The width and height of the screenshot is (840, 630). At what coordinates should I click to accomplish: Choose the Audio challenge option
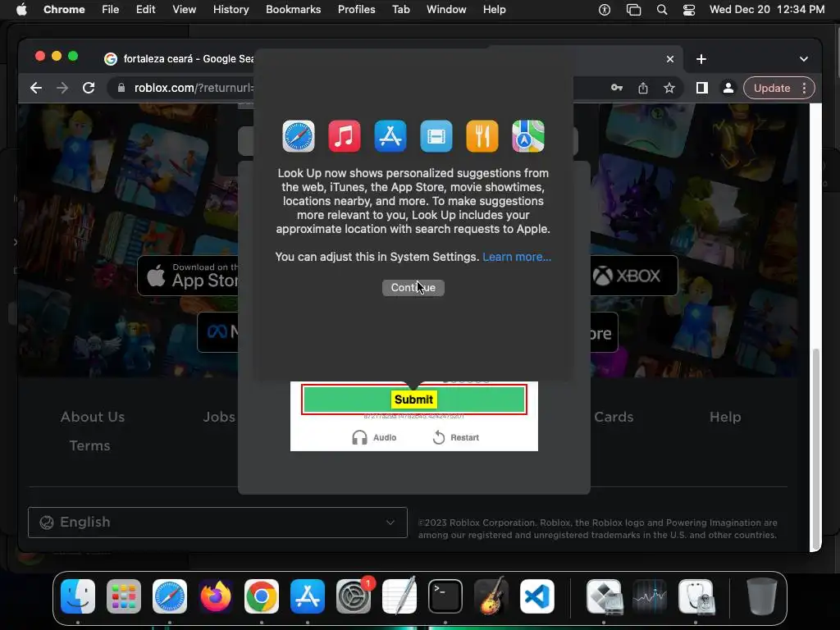374,438
